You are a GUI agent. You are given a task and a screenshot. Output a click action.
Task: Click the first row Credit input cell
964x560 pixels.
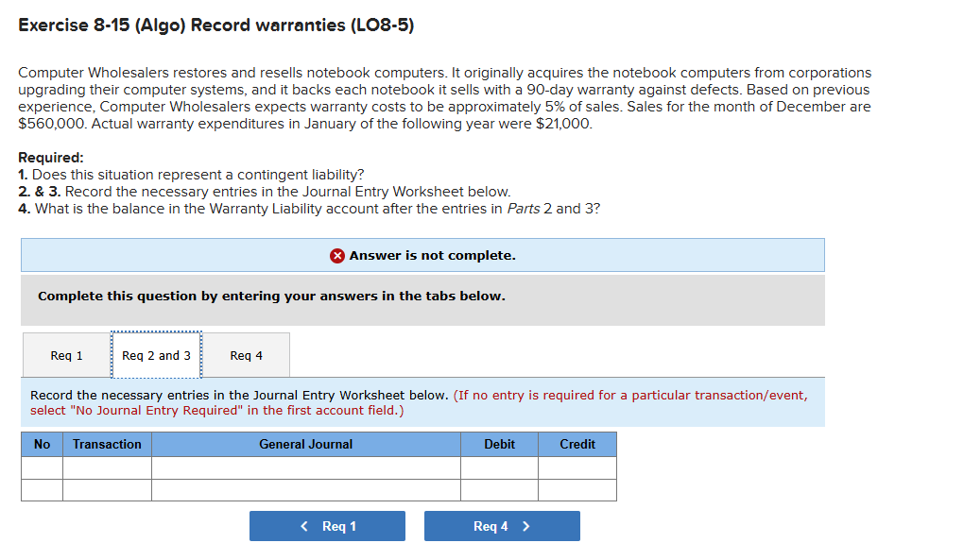pyautogui.click(x=577, y=467)
